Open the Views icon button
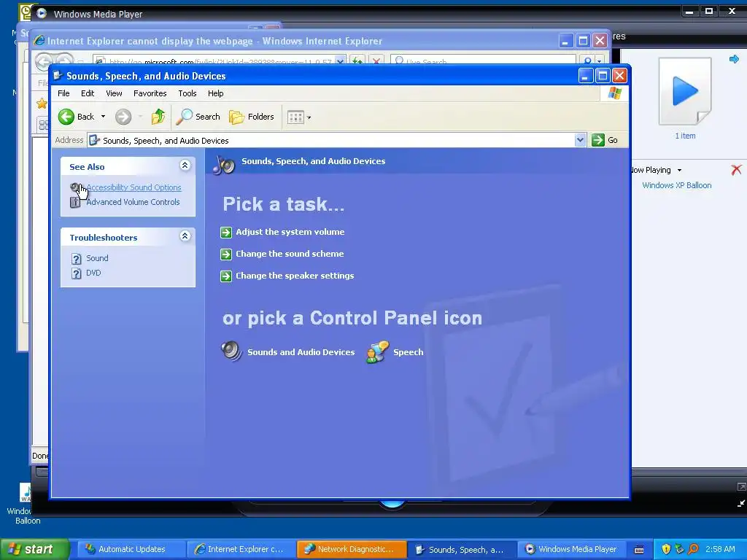Screen dimensions: 747x560 pos(295,117)
